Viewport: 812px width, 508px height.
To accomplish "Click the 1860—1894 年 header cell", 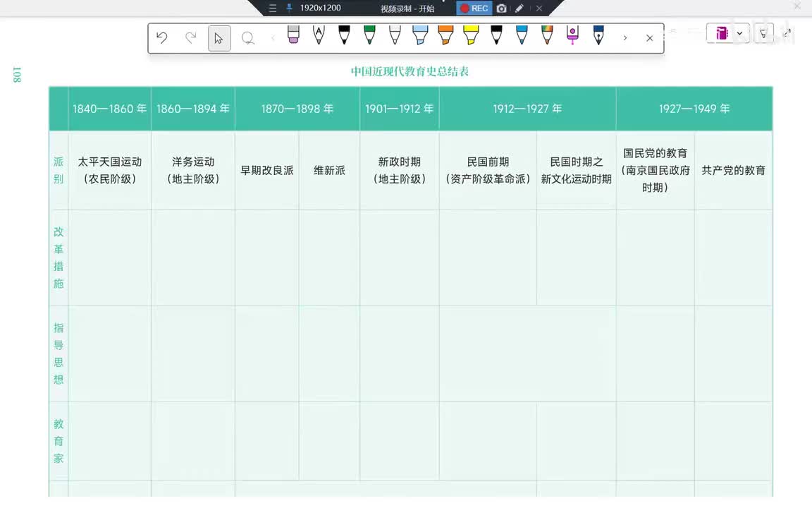I will click(x=193, y=109).
